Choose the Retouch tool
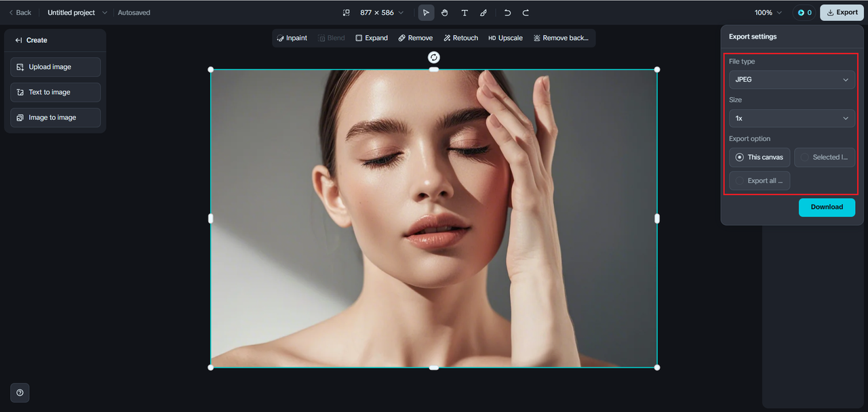Image resolution: width=868 pixels, height=412 pixels. click(461, 38)
